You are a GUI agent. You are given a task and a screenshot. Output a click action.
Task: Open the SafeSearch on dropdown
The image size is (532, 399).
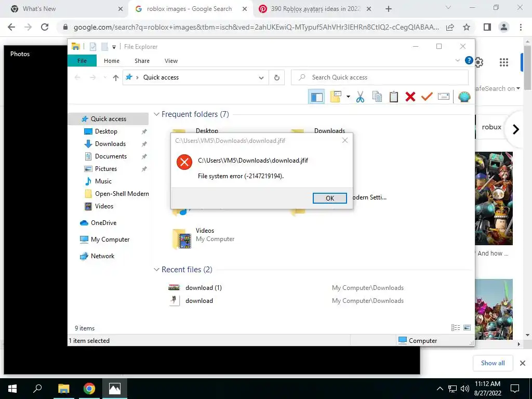(x=497, y=88)
